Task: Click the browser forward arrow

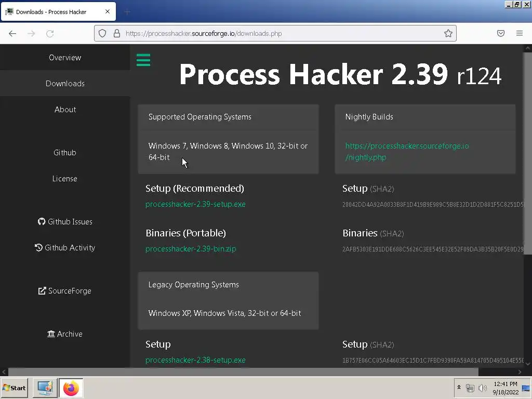Action: pyautogui.click(x=31, y=33)
